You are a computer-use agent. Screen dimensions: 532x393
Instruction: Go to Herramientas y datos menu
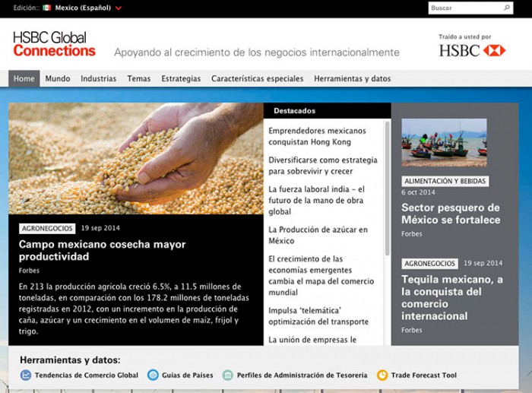(353, 78)
